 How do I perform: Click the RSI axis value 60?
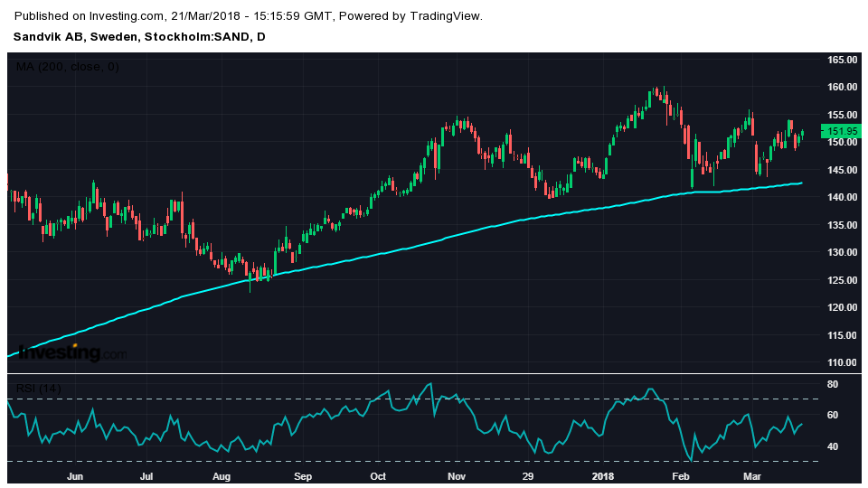[833, 415]
